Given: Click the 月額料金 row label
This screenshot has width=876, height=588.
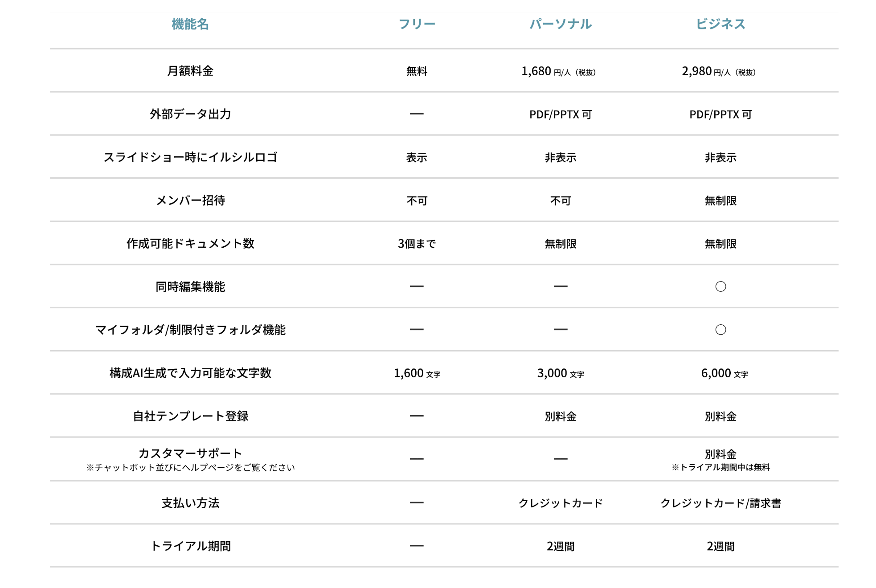Looking at the screenshot, I should pyautogui.click(x=190, y=71).
